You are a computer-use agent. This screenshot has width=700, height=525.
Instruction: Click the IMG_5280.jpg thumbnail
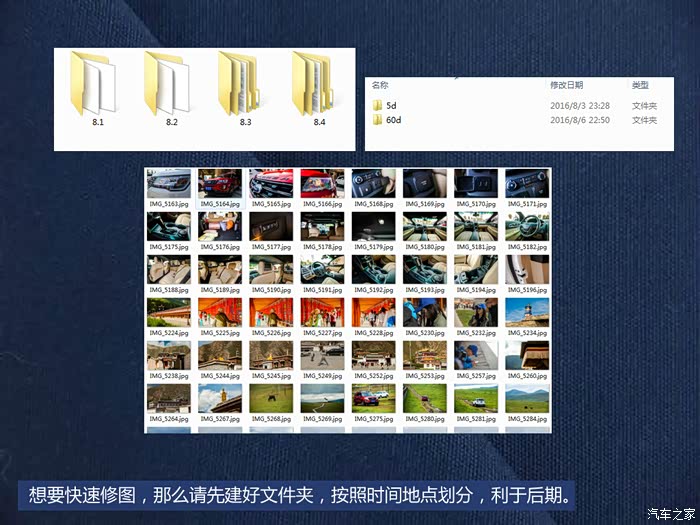tap(425, 399)
